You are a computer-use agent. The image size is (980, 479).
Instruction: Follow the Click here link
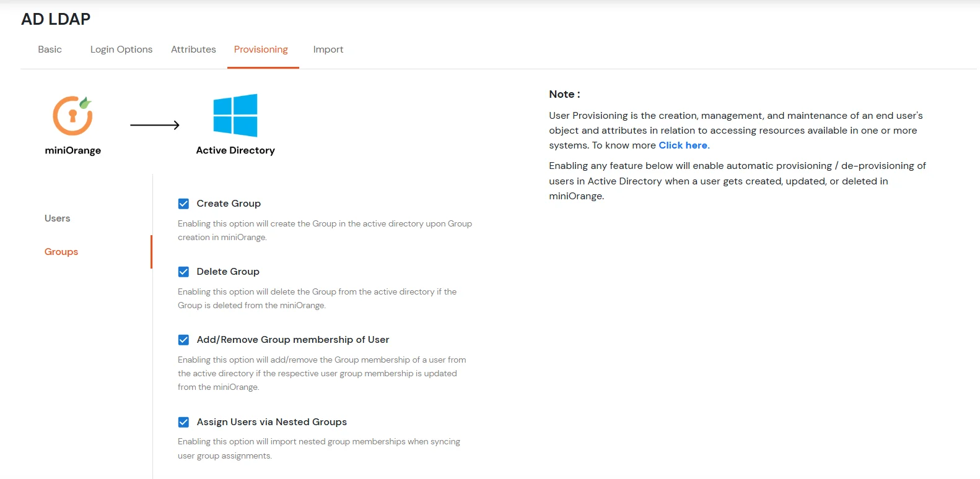coord(683,145)
